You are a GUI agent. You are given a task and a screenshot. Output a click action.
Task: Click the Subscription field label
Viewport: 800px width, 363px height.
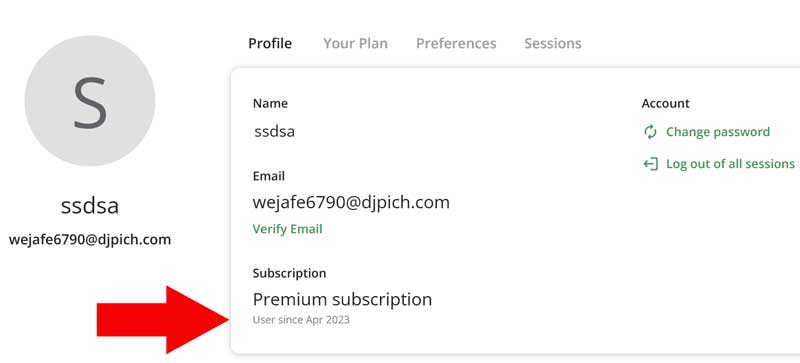tap(289, 273)
